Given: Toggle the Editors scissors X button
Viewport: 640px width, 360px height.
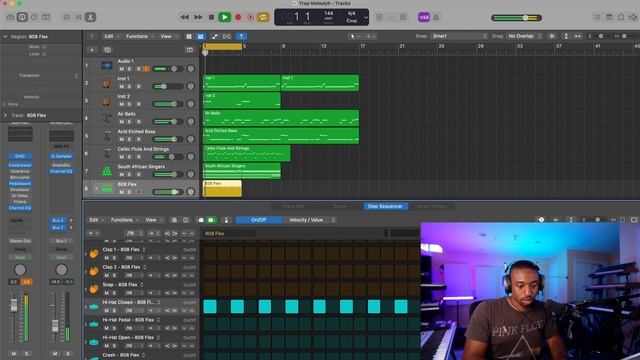Looking at the screenshot, I should point(90,17).
